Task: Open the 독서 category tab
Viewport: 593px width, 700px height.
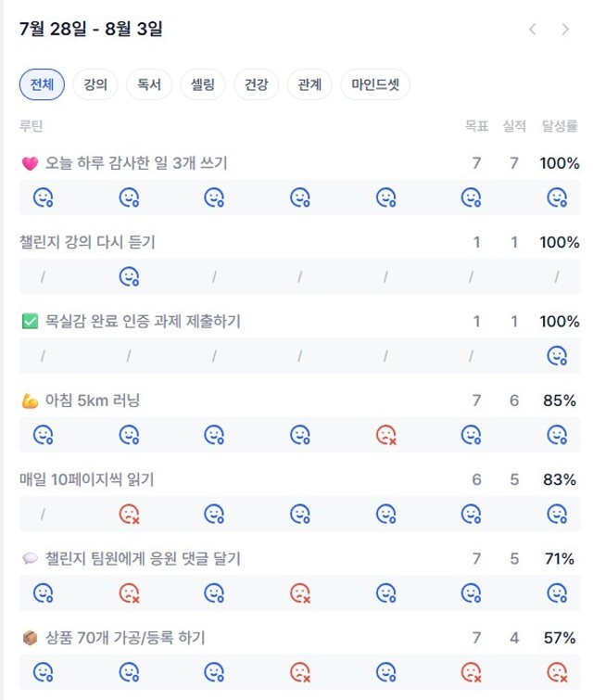Action: 149,84
